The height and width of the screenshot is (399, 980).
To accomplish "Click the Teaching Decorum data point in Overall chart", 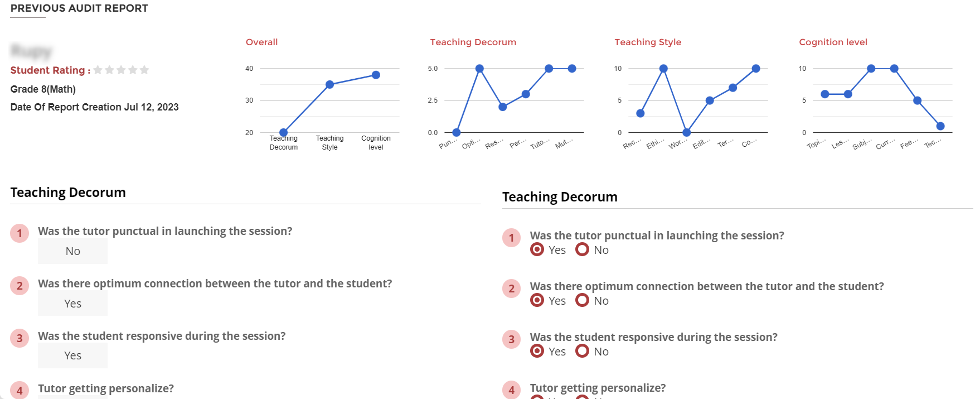I will point(283,132).
